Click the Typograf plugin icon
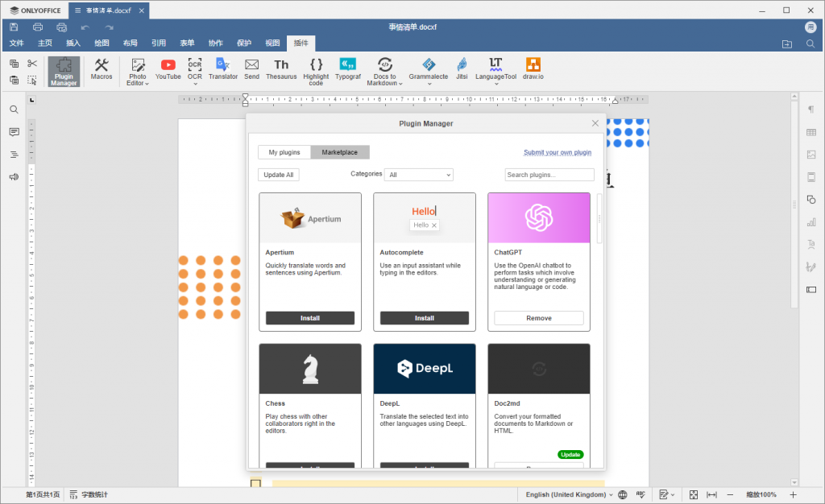 tap(348, 68)
